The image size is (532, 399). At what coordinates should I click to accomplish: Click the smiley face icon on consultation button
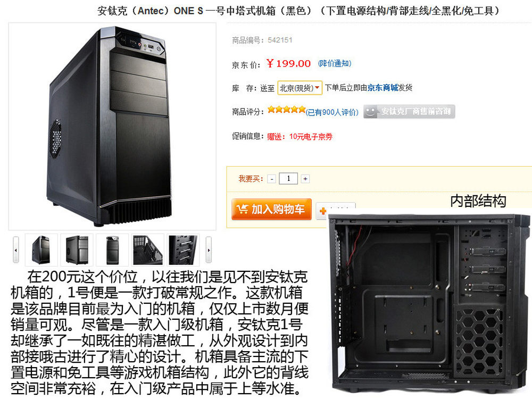[371, 112]
